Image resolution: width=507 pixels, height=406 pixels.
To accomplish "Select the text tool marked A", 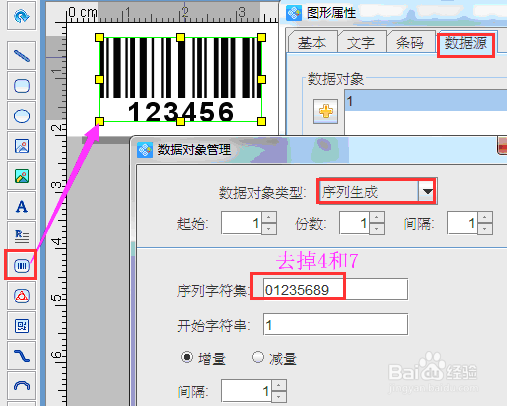I will coord(22,206).
